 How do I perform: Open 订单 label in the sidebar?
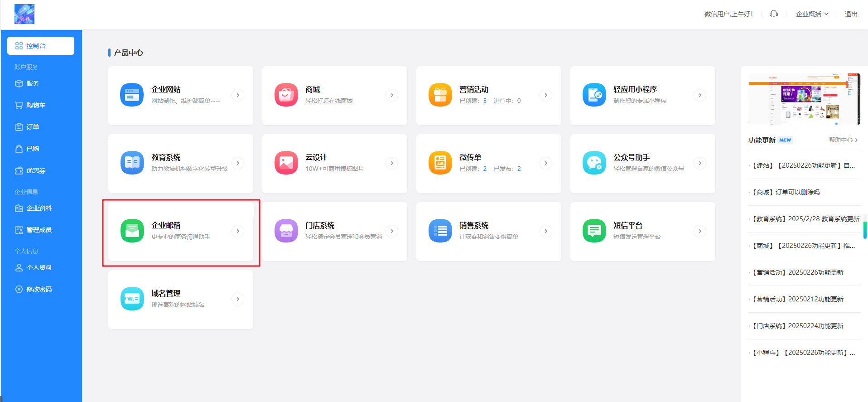[x=33, y=127]
